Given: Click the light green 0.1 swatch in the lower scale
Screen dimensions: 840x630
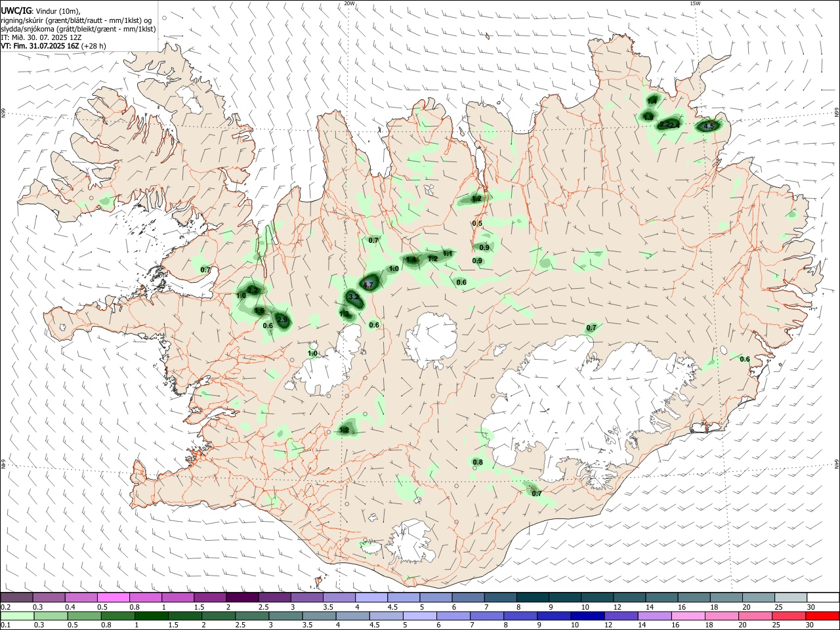Looking at the screenshot, I should tap(17, 616).
